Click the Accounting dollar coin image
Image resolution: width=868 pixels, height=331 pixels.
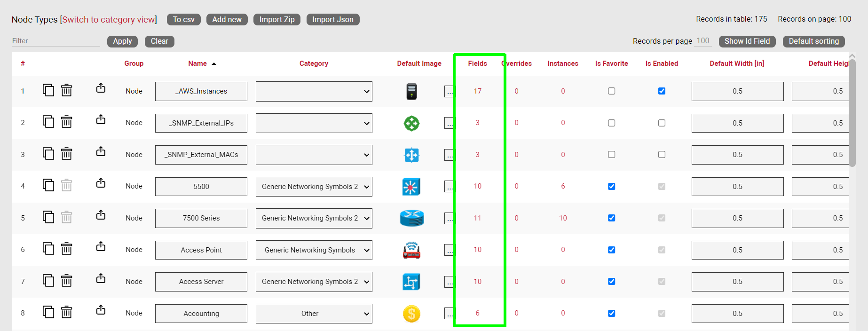tap(411, 314)
